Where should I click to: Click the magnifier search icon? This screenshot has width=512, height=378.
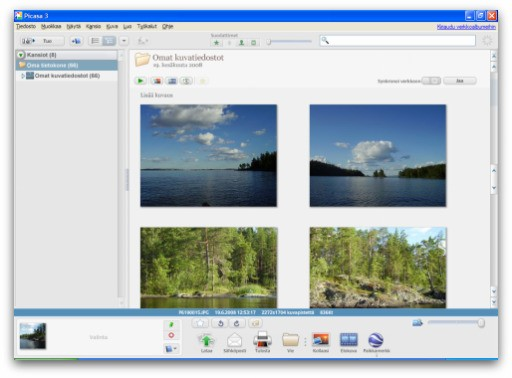pyautogui.click(x=325, y=41)
